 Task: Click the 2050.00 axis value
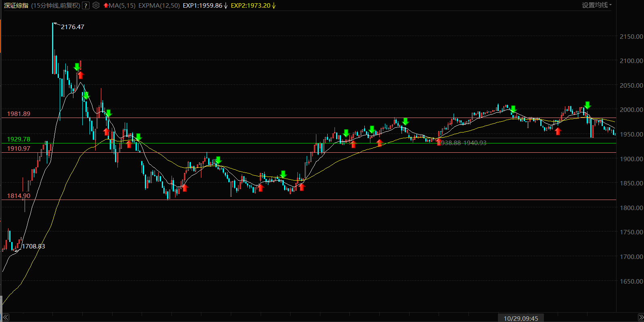point(631,85)
